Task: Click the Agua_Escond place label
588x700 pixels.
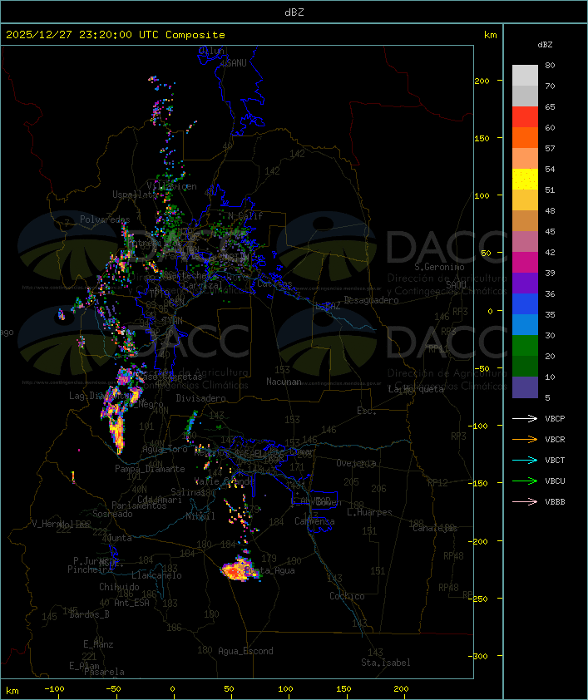Action: [x=245, y=651]
